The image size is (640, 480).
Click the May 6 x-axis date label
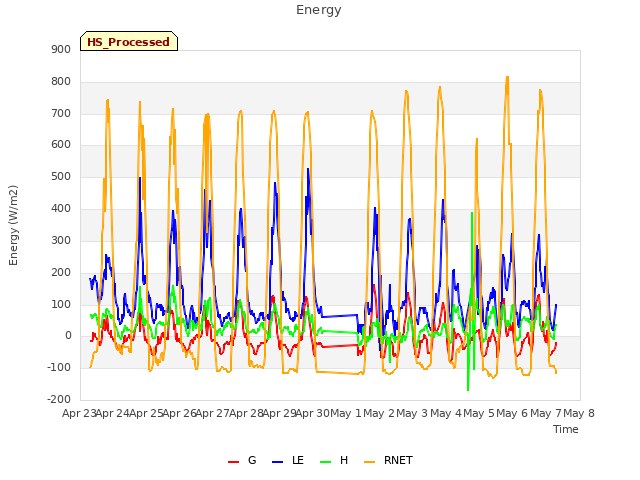point(513,413)
